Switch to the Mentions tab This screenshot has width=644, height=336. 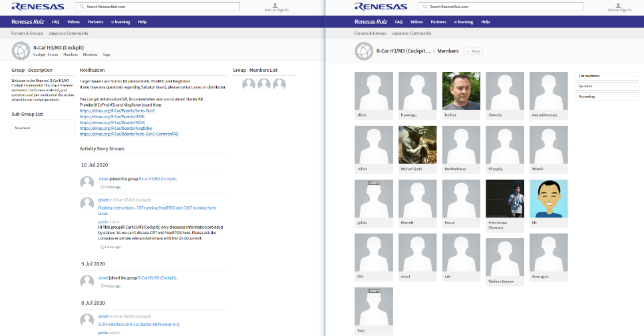(x=90, y=55)
